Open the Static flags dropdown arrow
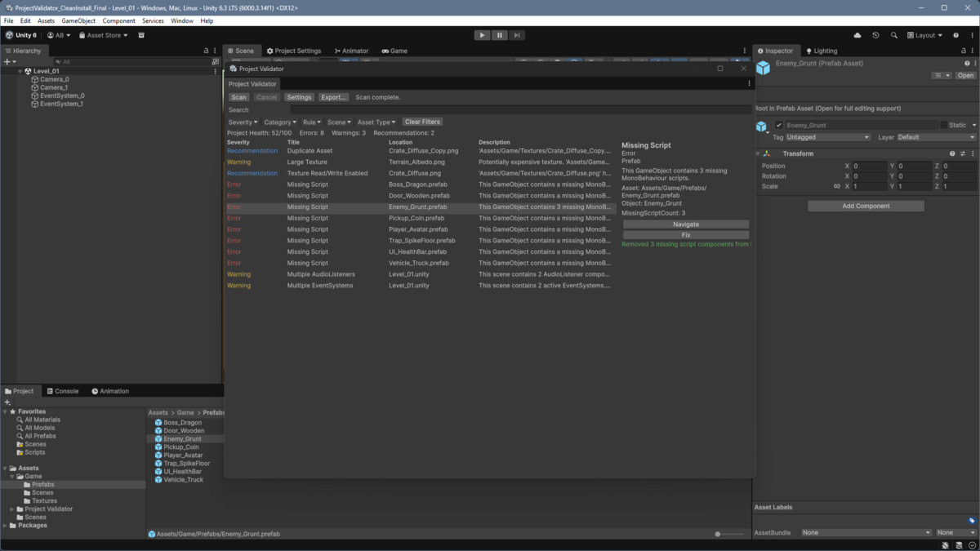The image size is (980, 551). 973,125
